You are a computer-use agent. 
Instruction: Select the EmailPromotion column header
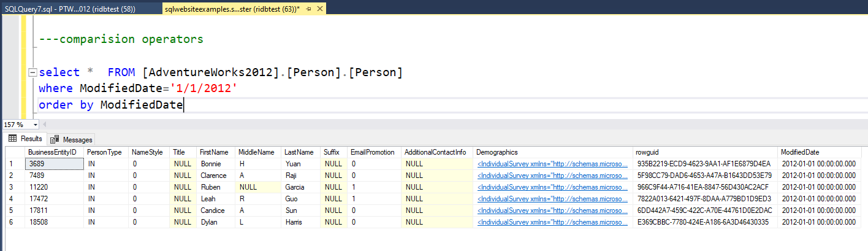(x=374, y=152)
